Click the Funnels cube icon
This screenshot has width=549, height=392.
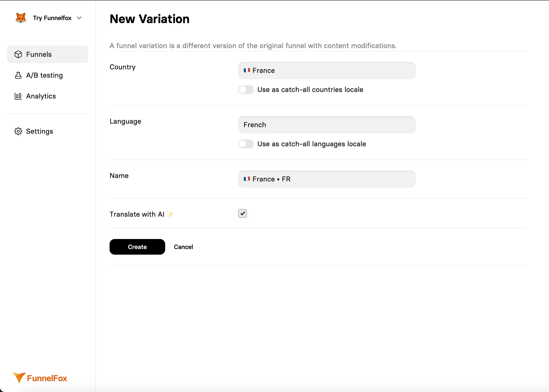(18, 54)
